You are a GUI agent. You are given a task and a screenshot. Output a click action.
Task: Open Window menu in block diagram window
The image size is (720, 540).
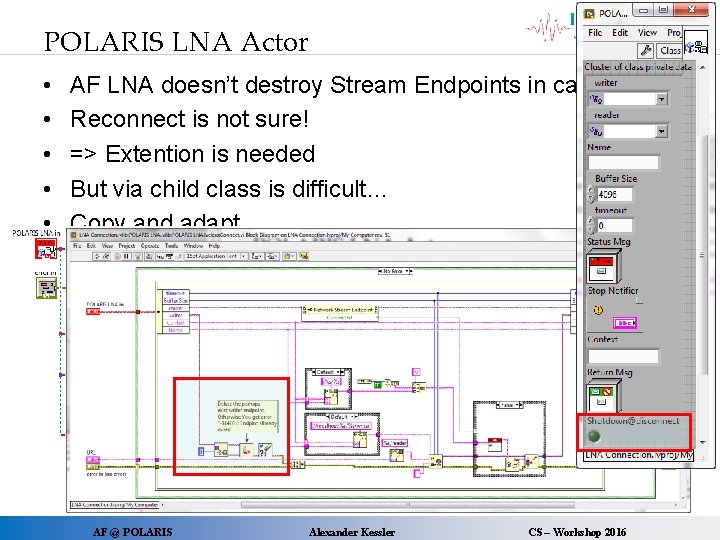(x=193, y=246)
